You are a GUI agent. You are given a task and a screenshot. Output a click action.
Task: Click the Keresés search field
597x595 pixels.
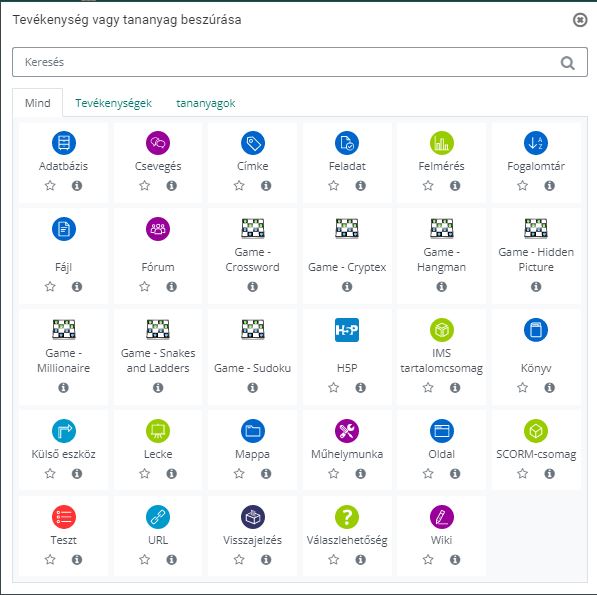click(x=286, y=62)
